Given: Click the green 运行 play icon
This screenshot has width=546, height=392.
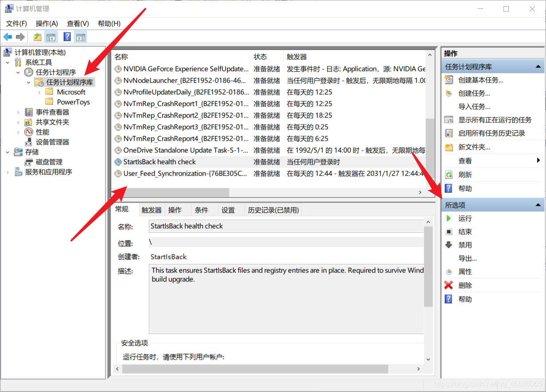Looking at the screenshot, I should pos(448,218).
